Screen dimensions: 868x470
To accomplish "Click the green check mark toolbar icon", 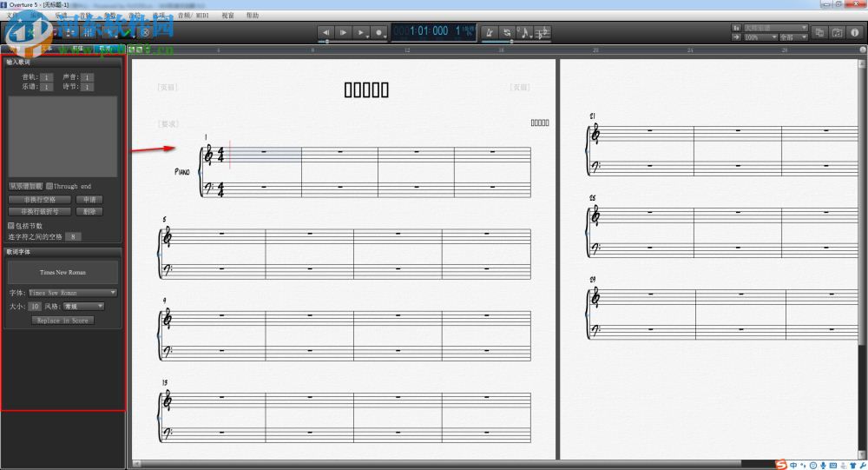I will (x=127, y=32).
